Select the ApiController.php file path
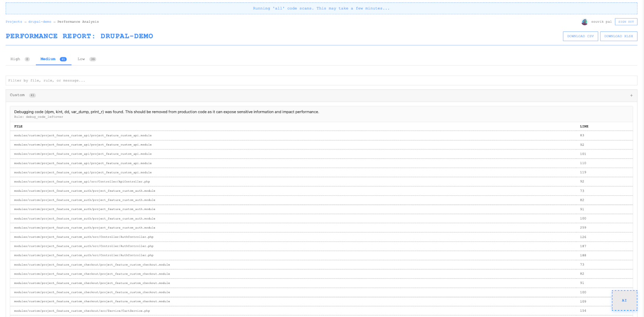The width and height of the screenshot is (644, 317). pyautogui.click(x=82, y=182)
